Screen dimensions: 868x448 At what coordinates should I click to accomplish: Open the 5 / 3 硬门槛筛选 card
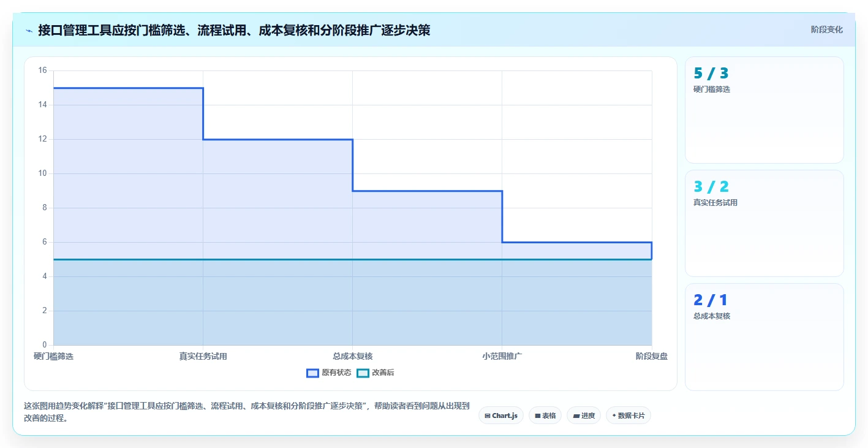click(764, 110)
